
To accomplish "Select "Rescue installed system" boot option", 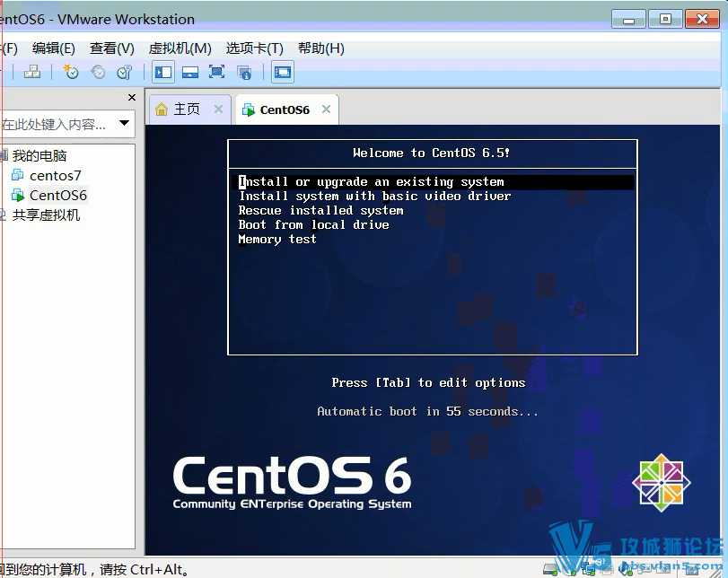I will pyautogui.click(x=320, y=211).
